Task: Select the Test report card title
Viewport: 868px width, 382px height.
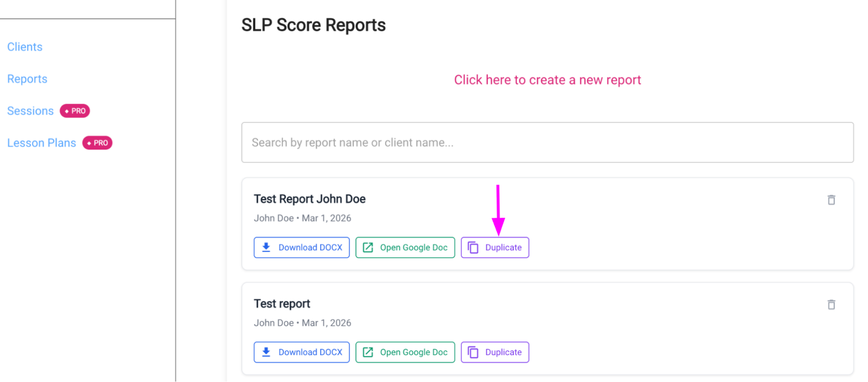Action: pos(281,303)
